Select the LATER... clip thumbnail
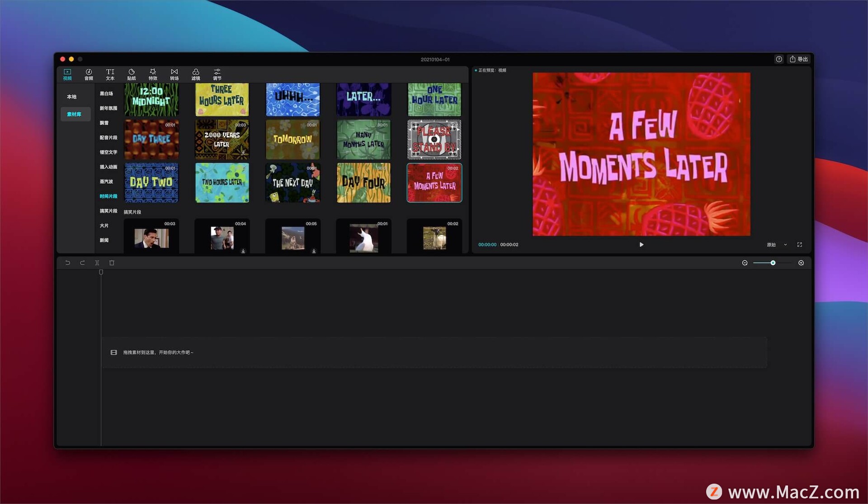This screenshot has height=504, width=868. (363, 99)
